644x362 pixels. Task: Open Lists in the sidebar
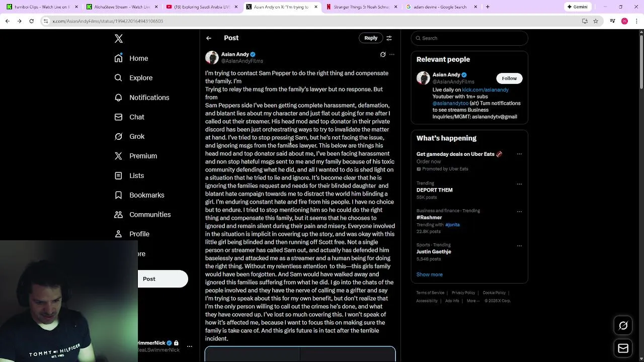(x=129, y=175)
